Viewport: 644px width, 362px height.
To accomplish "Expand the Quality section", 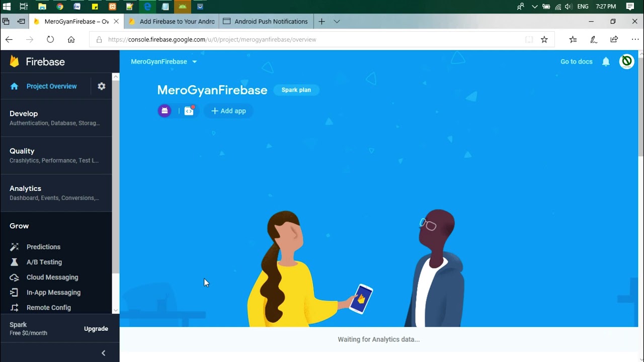I will coord(56,155).
